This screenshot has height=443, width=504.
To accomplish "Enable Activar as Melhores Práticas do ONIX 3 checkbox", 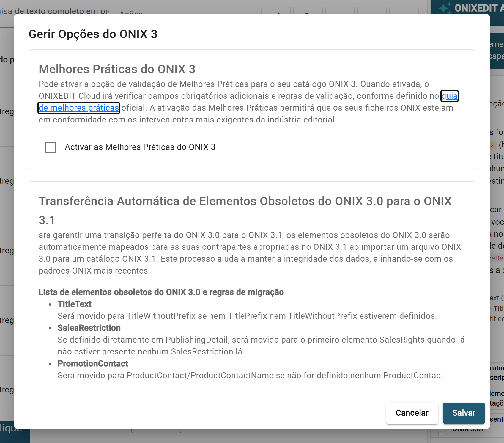I will pos(51,147).
